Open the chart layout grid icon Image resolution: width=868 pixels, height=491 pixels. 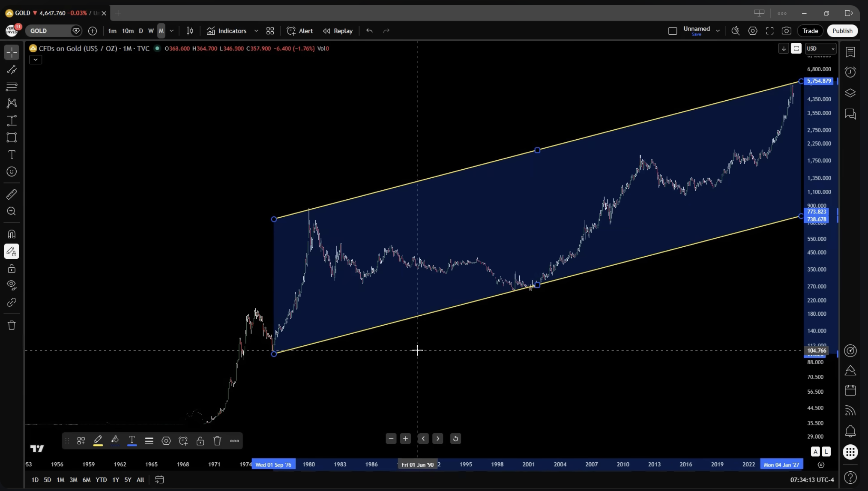270,31
